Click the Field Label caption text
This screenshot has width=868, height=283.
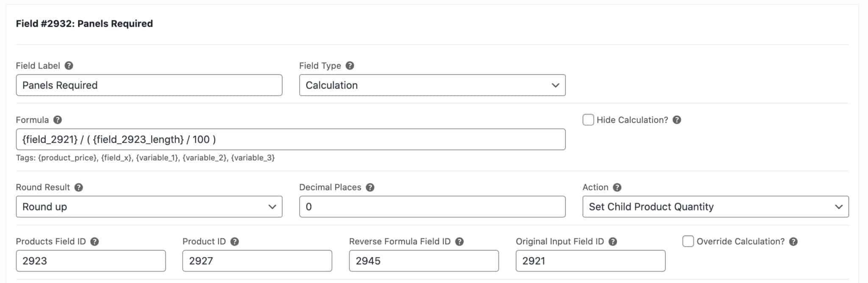pyautogui.click(x=38, y=66)
